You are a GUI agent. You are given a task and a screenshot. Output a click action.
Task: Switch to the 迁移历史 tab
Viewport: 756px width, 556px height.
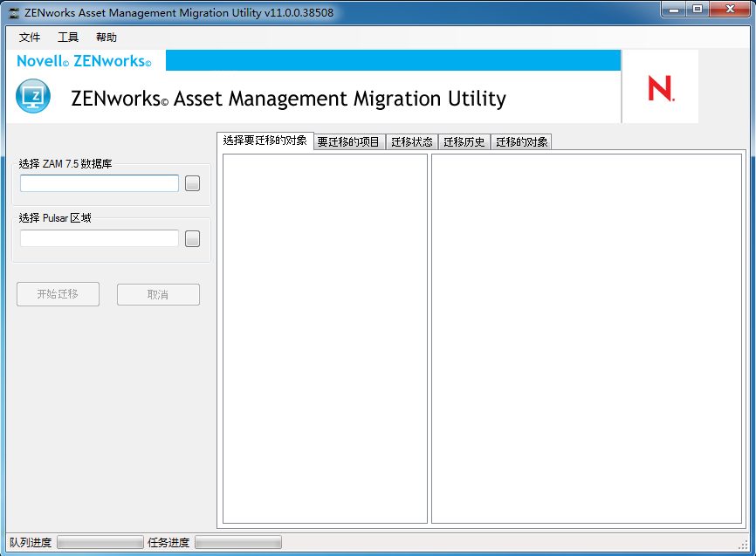pyautogui.click(x=464, y=141)
